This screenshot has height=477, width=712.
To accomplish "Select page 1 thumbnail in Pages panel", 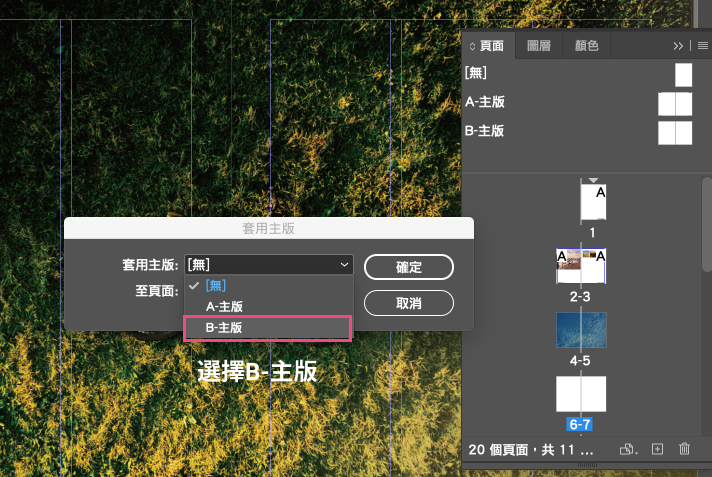I will click(593, 202).
